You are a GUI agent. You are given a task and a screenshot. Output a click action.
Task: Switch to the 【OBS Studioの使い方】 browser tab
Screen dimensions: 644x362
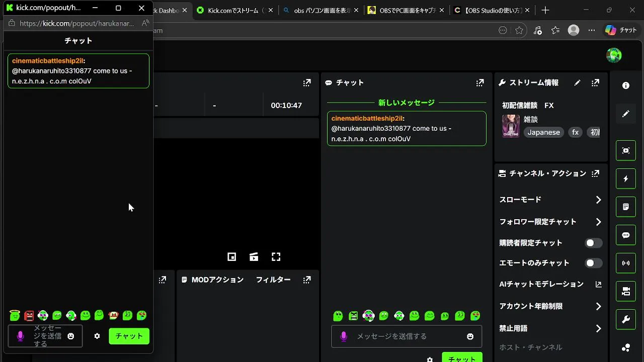coord(493,10)
